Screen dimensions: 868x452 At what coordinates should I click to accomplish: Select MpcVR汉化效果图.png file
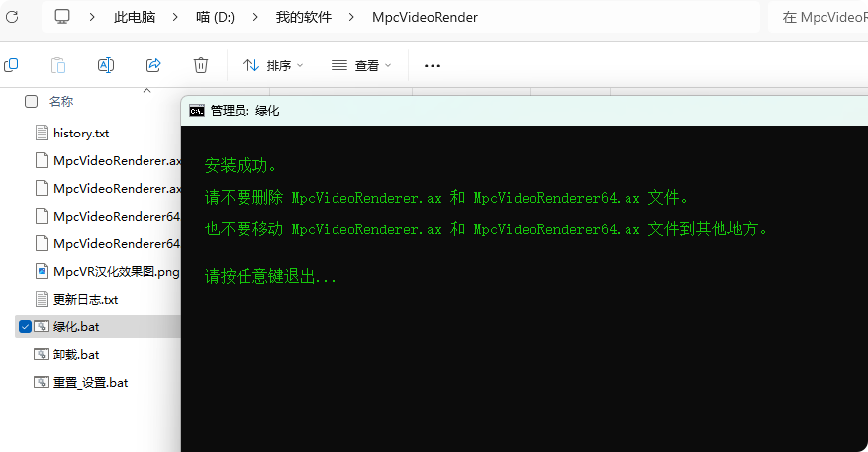click(x=116, y=272)
